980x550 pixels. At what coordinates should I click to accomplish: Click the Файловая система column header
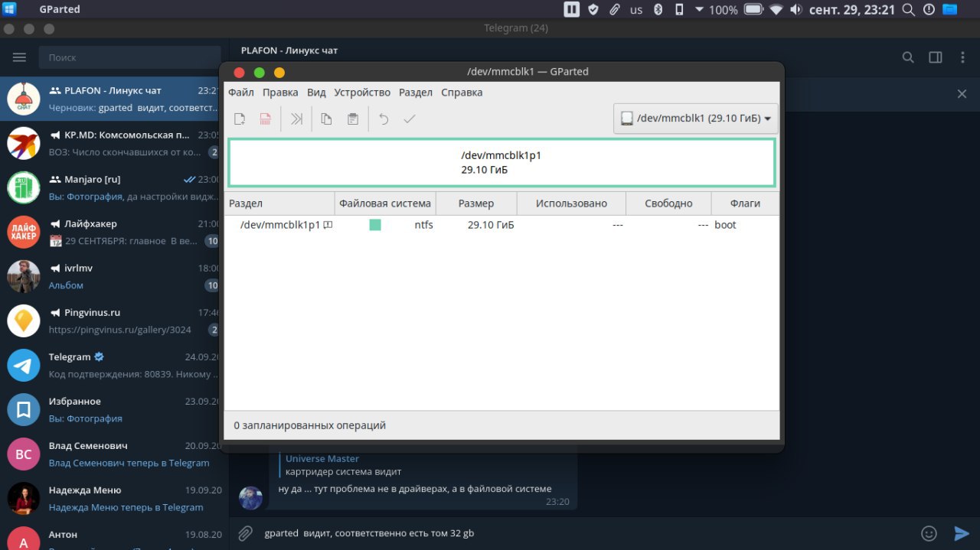click(x=385, y=203)
